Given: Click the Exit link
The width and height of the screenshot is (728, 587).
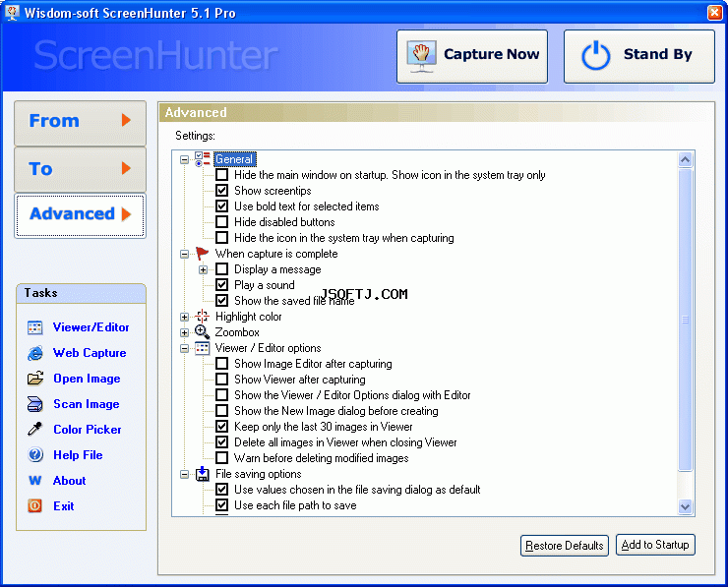Looking at the screenshot, I should pyautogui.click(x=64, y=505).
